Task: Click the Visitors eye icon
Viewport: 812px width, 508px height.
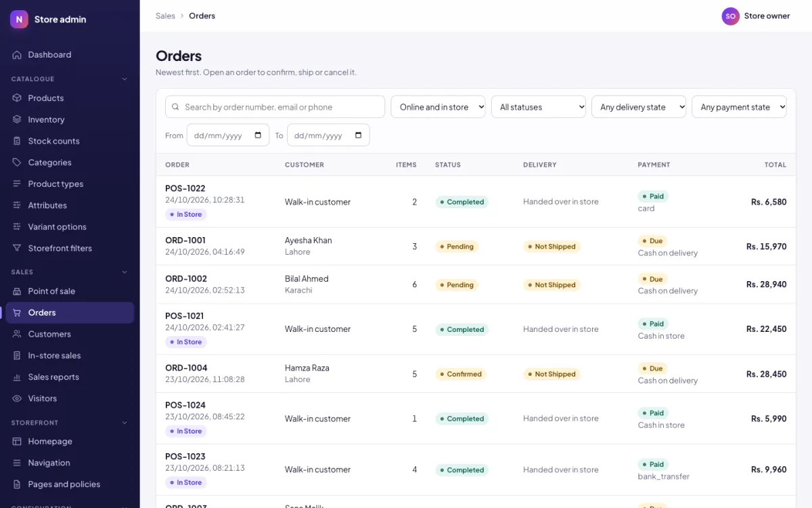Action: (x=17, y=398)
